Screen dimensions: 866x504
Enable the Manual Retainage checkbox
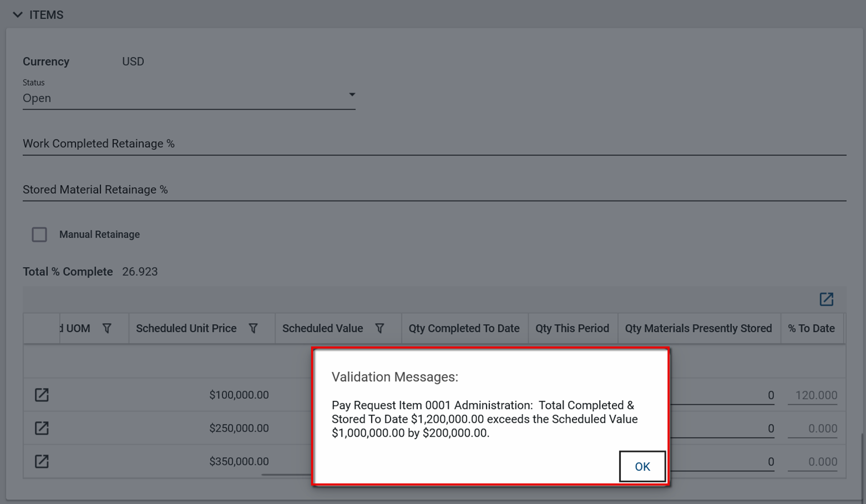pos(39,235)
